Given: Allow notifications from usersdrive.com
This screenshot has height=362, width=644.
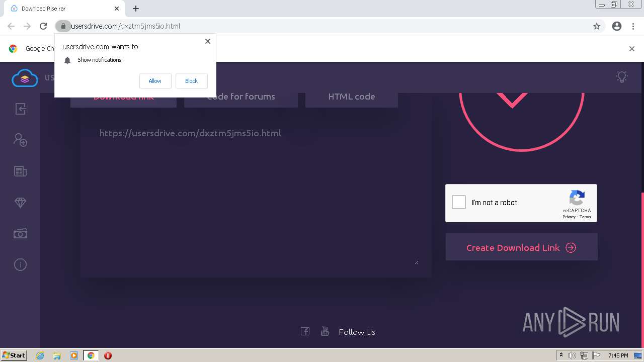Looking at the screenshot, I should 155,81.
